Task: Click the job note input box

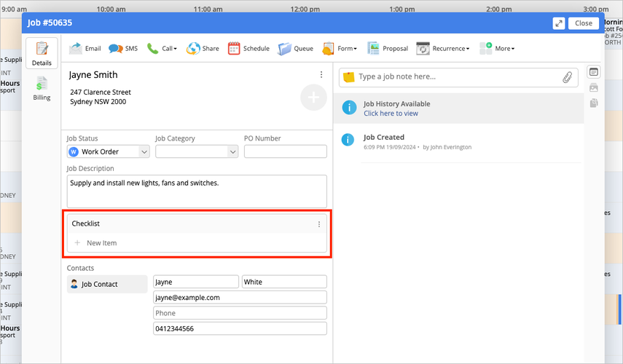Action: pyautogui.click(x=457, y=77)
